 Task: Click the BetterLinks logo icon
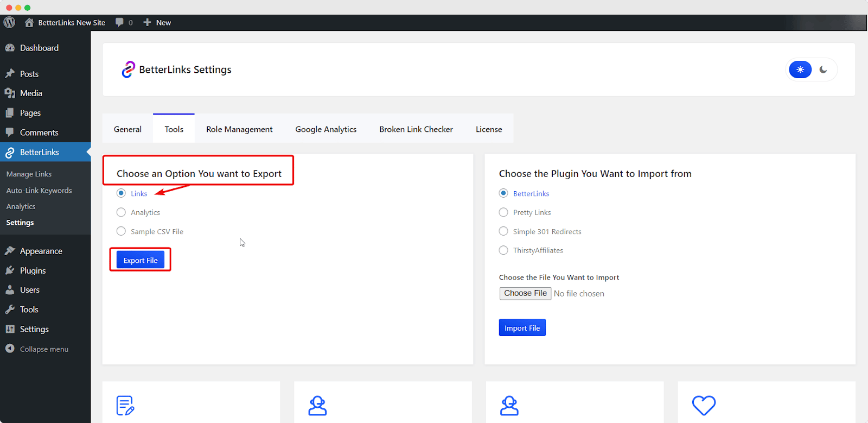click(128, 70)
